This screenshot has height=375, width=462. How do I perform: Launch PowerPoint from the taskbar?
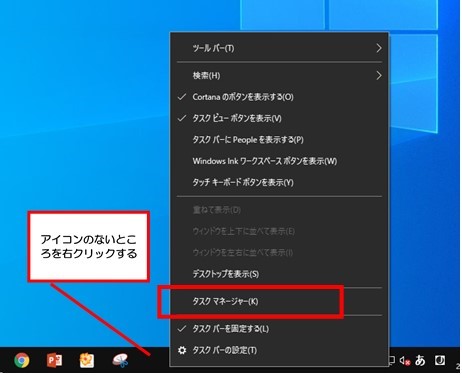54,360
